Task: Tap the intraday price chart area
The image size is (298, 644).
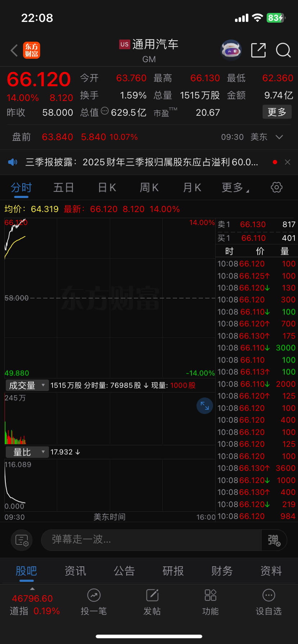Action: [x=110, y=298]
